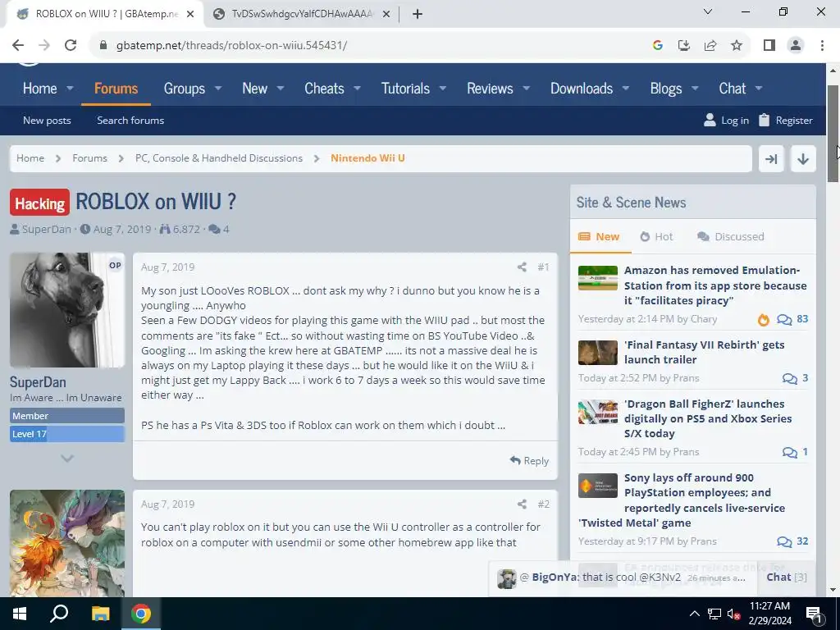The width and height of the screenshot is (840, 630).
Task: Share this page via share icon
Action: tap(710, 45)
